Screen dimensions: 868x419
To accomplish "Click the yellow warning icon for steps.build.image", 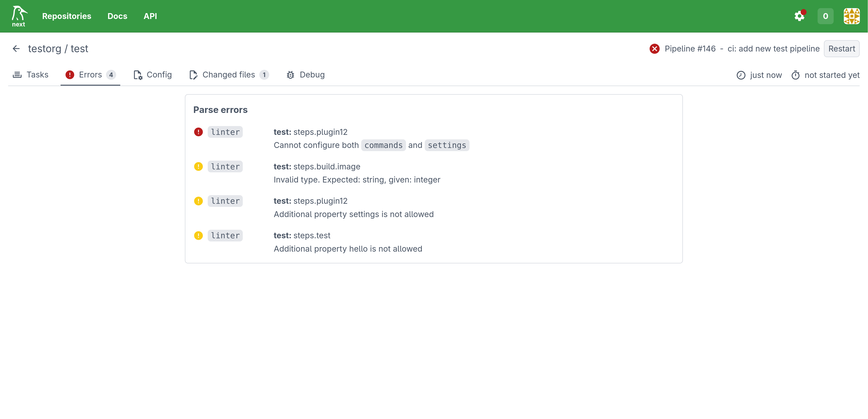I will tap(198, 166).
